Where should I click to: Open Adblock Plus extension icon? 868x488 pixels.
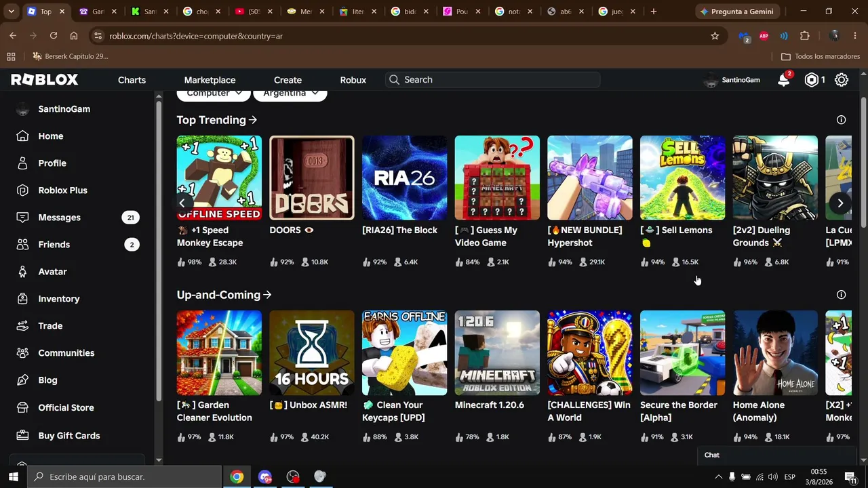point(764,36)
